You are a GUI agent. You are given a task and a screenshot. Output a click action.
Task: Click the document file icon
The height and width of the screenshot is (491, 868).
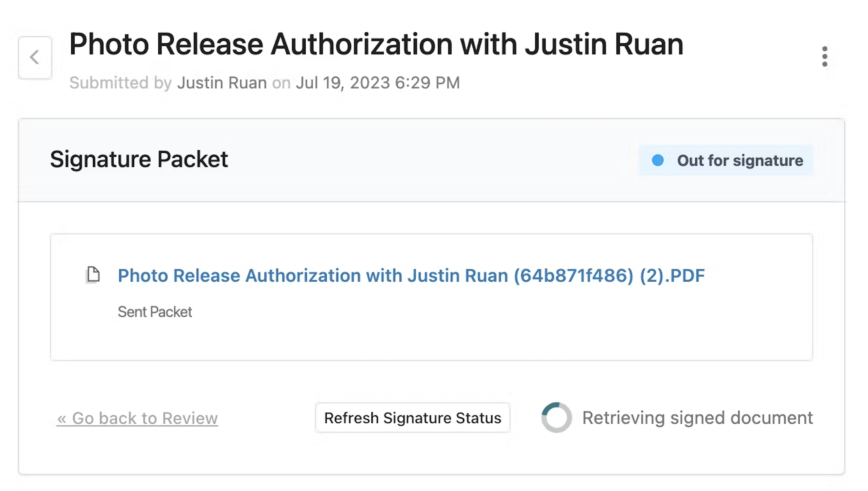(x=93, y=275)
